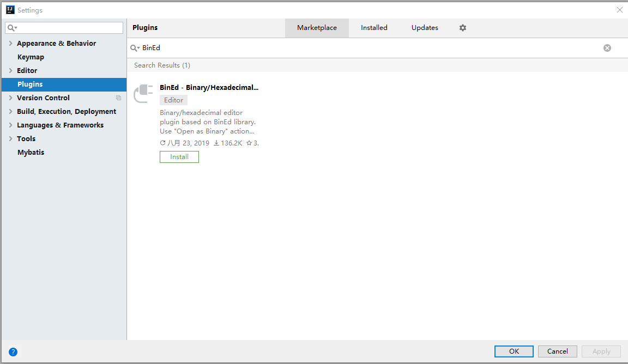Click the plugin update date 23, 2019
628x364 pixels.
185,143
